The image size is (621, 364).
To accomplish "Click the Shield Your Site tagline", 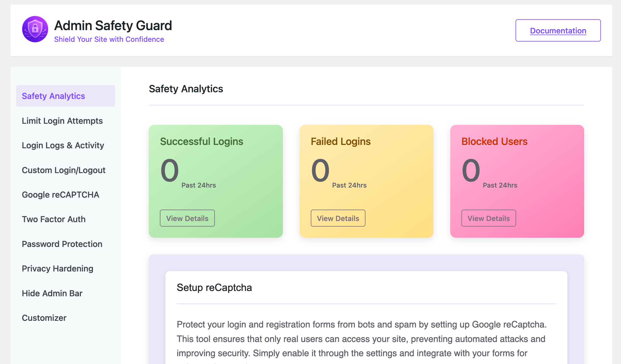I will [109, 39].
